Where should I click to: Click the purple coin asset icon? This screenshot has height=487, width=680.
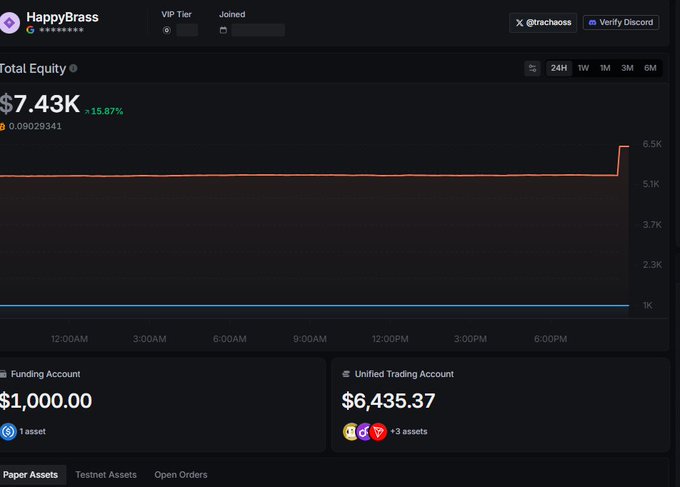tap(364, 431)
